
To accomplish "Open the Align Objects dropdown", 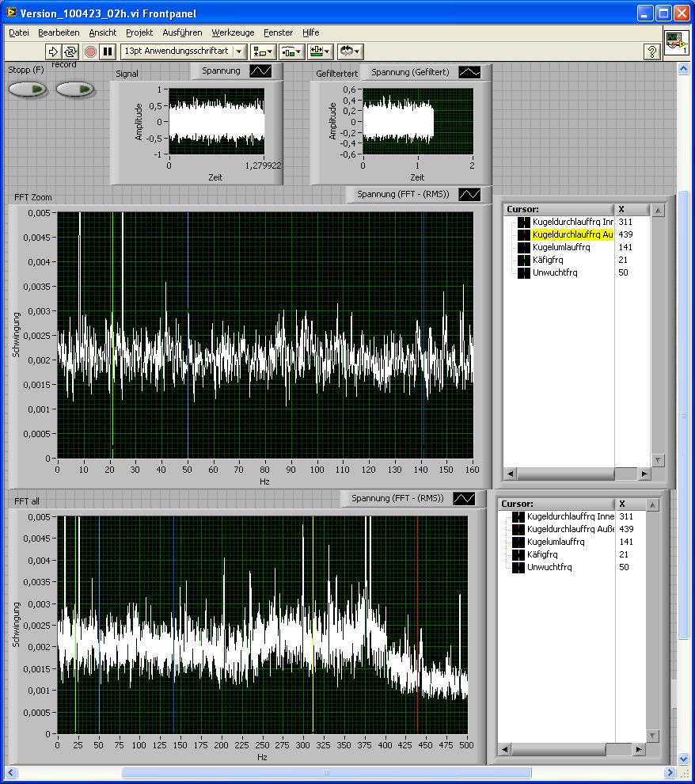I will (x=262, y=51).
